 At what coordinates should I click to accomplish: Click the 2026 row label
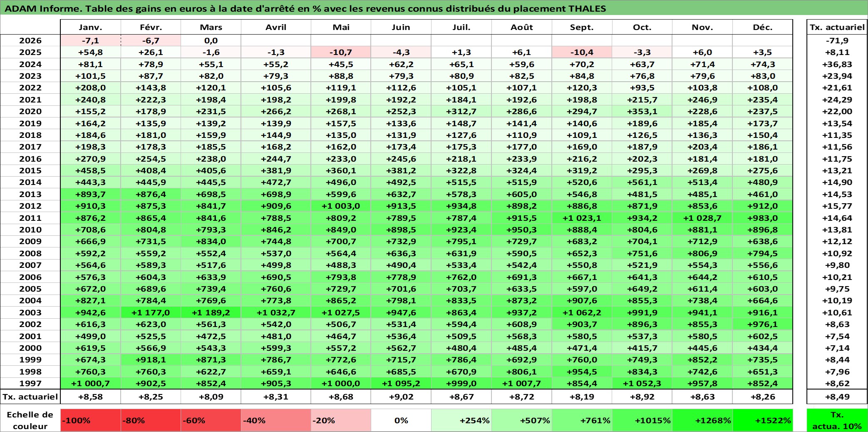click(x=30, y=40)
